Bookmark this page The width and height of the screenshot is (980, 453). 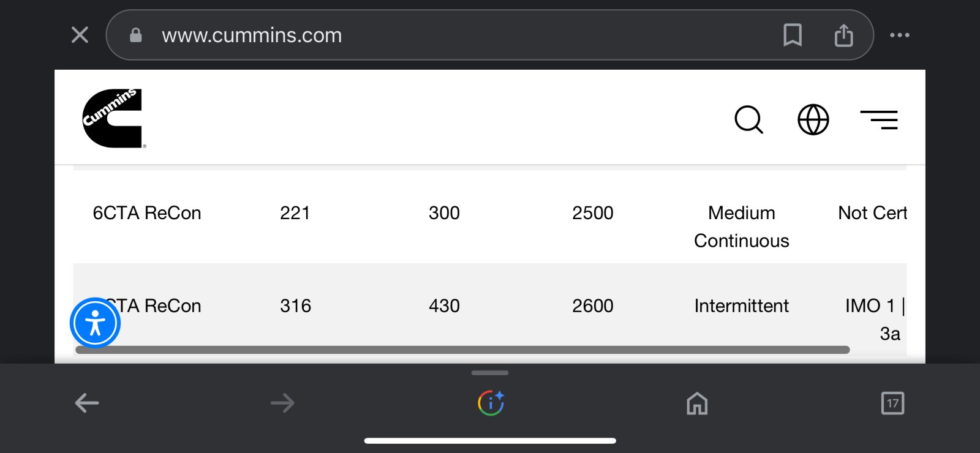(793, 35)
